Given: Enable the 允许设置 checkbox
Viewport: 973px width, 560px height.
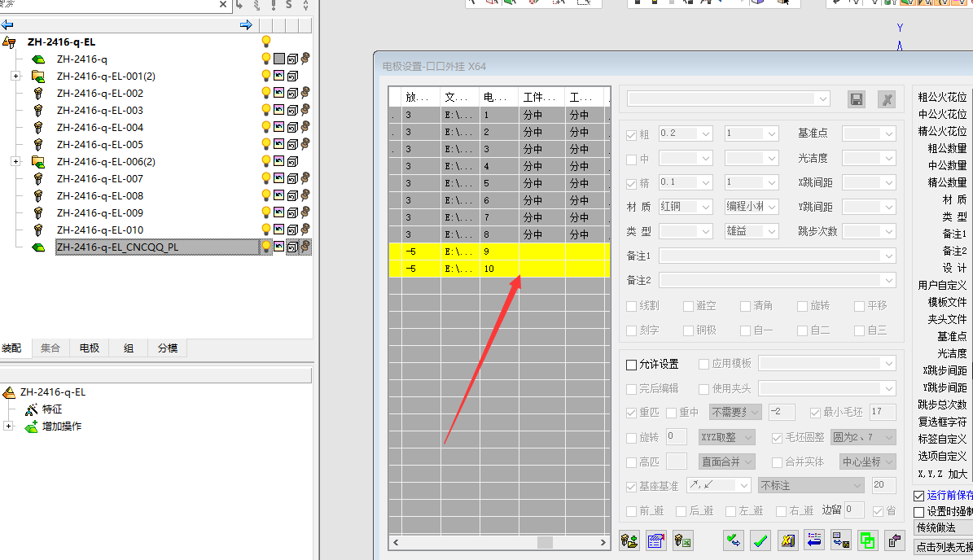Looking at the screenshot, I should (631, 365).
